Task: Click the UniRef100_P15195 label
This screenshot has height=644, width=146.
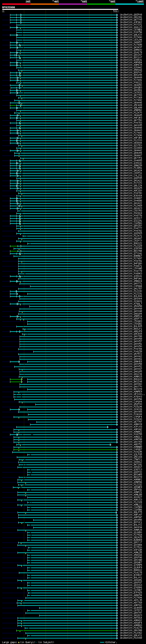Action: 131,452
